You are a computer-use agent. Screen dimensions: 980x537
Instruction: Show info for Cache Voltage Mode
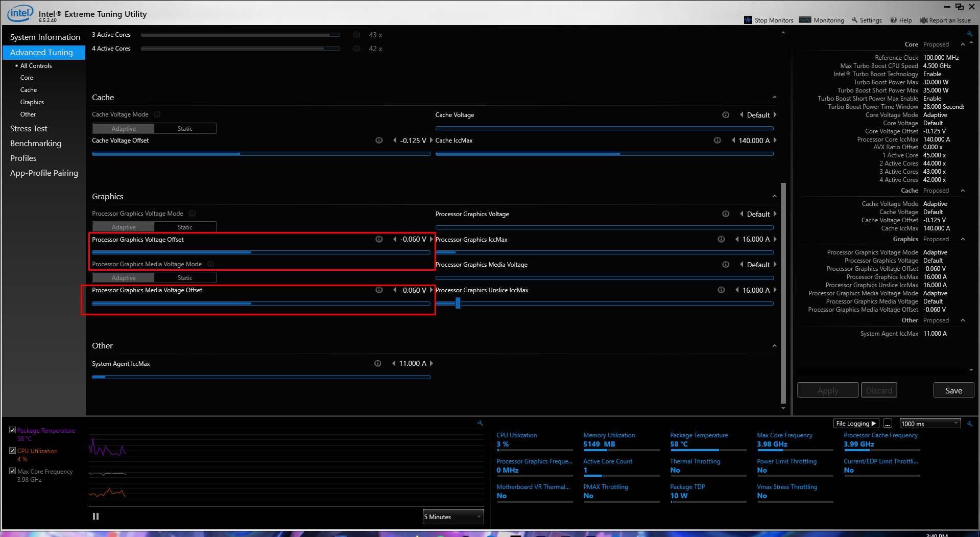pos(157,114)
